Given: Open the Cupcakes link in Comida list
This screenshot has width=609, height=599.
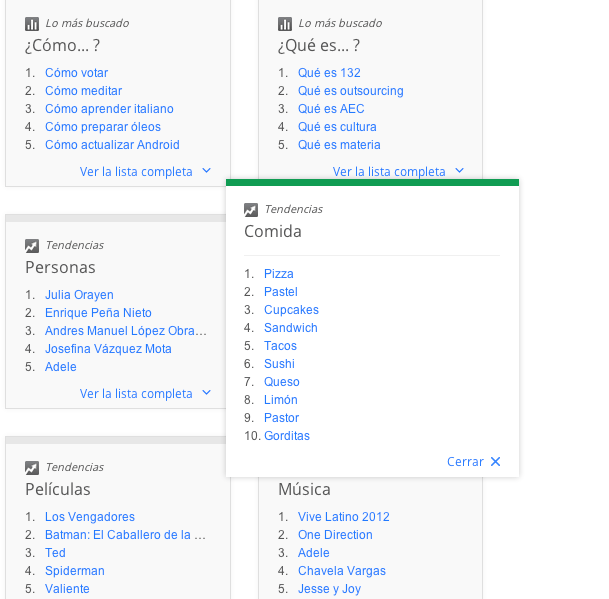Looking at the screenshot, I should click(291, 310).
